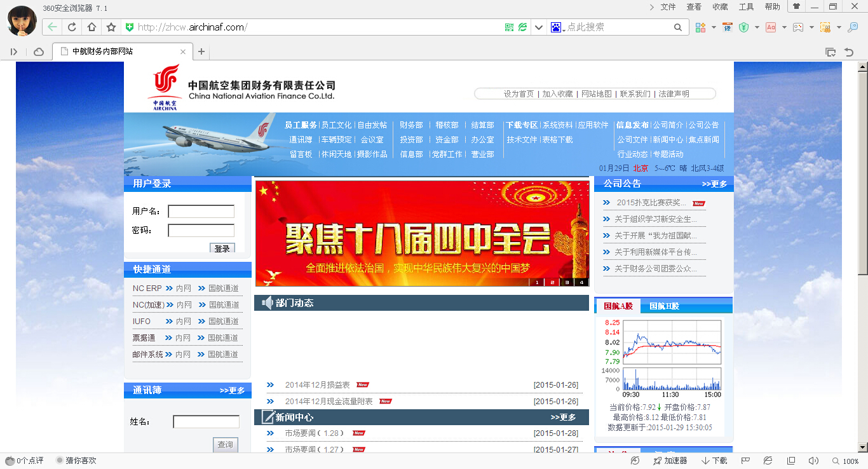Screen dimensions: 868x469
Task: Click the page vertical scrollbar
Action: [x=863, y=168]
